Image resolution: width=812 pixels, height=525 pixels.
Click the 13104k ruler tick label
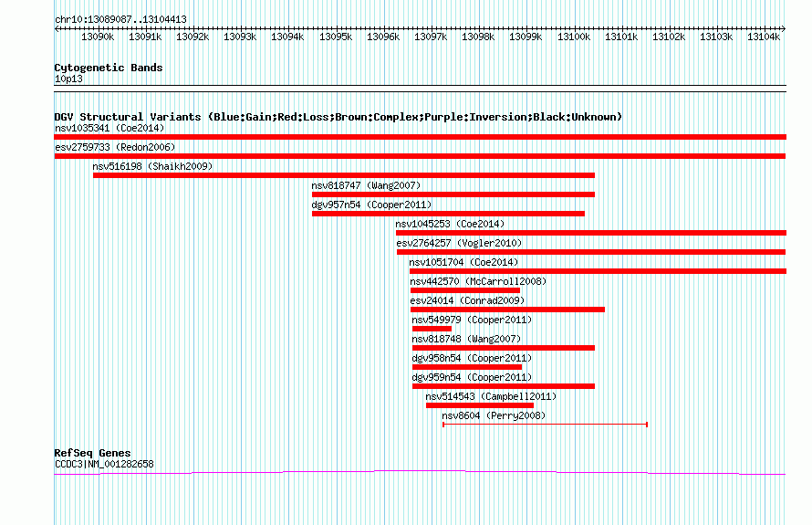click(764, 37)
